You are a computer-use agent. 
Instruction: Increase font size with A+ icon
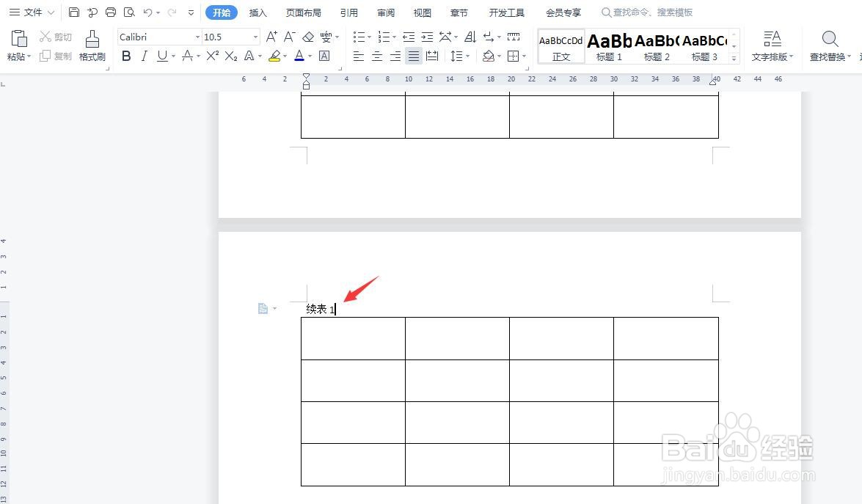point(271,37)
